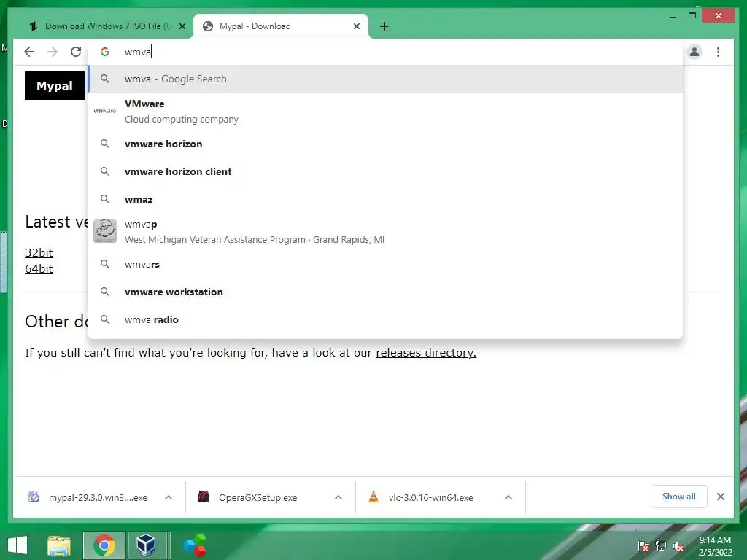Click the wmvap organization thumbnail
747x560 pixels.
coord(105,231)
